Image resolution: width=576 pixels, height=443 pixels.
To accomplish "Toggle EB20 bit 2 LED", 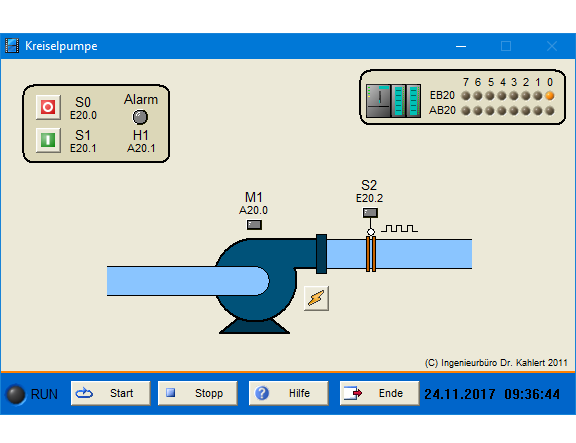I will (526, 96).
